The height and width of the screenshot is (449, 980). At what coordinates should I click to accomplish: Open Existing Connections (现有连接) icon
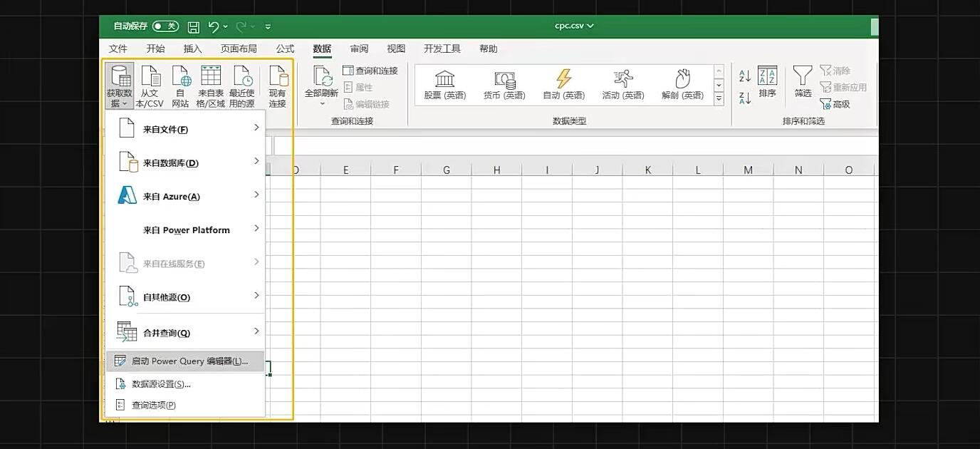pos(277,86)
